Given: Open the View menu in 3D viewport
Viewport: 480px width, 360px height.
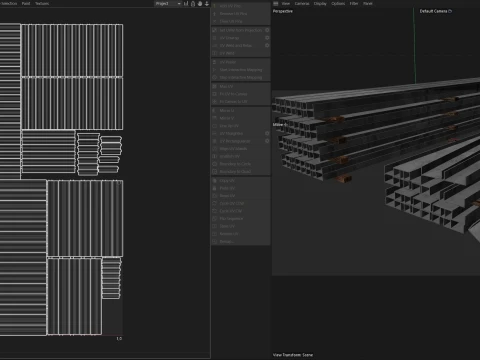Looking at the screenshot, I should [286, 3].
